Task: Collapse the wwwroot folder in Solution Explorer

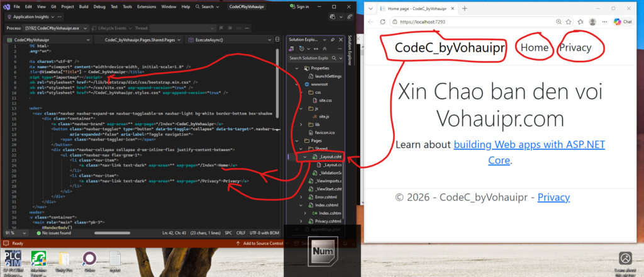Action: 298,83
